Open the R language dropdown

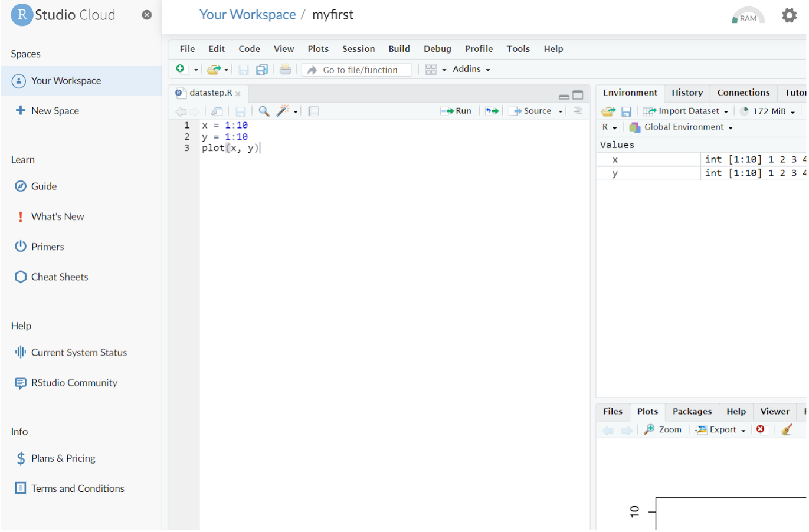[610, 127]
